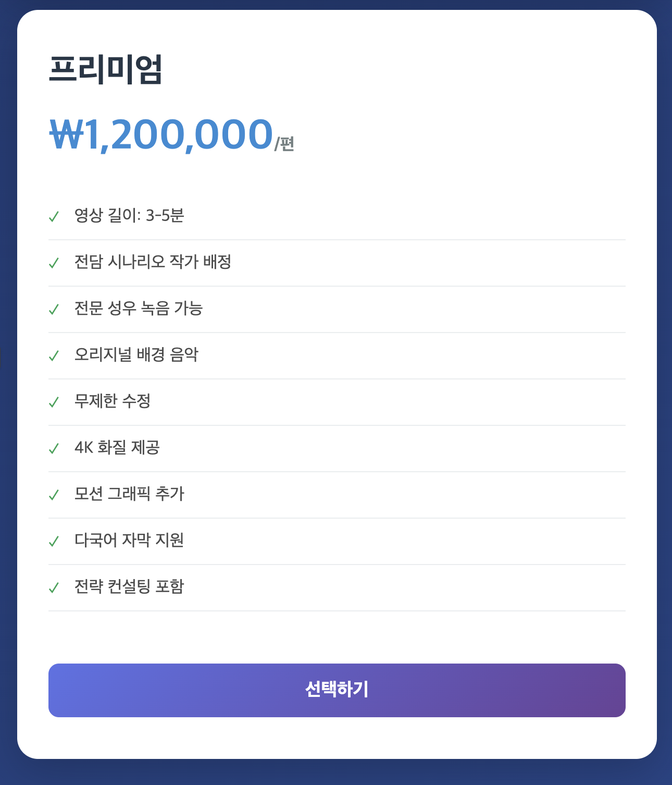Select the 영상 길이: 3-5분 feature text

(x=129, y=215)
